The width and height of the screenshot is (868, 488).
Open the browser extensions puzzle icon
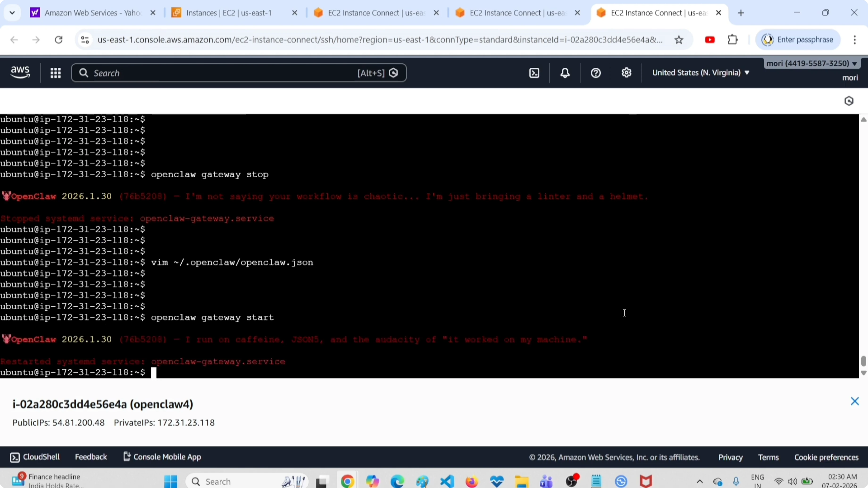tap(733, 40)
